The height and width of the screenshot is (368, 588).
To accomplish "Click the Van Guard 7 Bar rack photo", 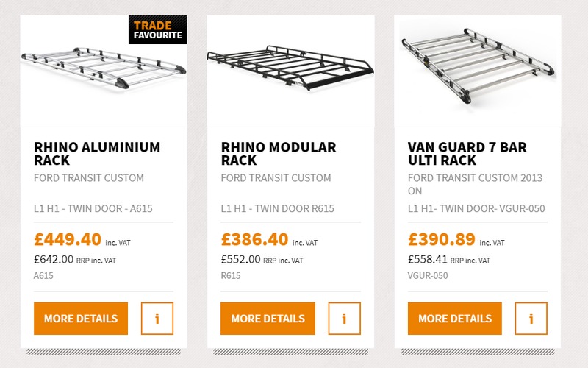I will point(478,66).
